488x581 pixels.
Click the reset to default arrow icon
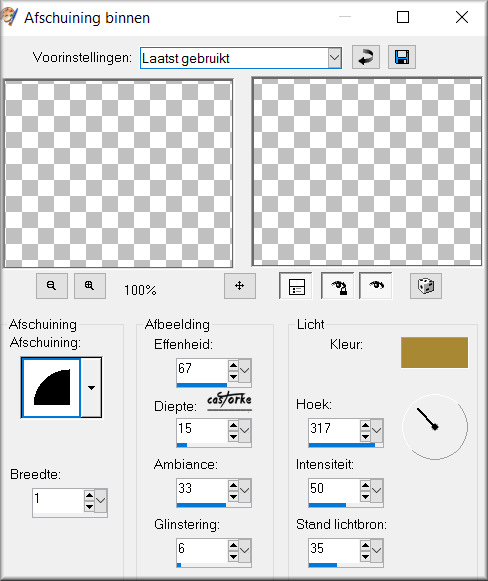point(365,57)
